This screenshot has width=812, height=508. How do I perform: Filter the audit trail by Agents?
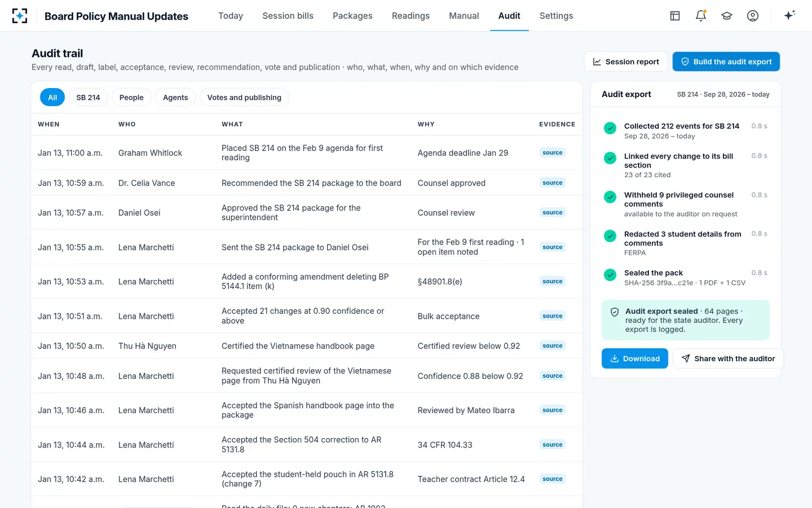pos(175,97)
